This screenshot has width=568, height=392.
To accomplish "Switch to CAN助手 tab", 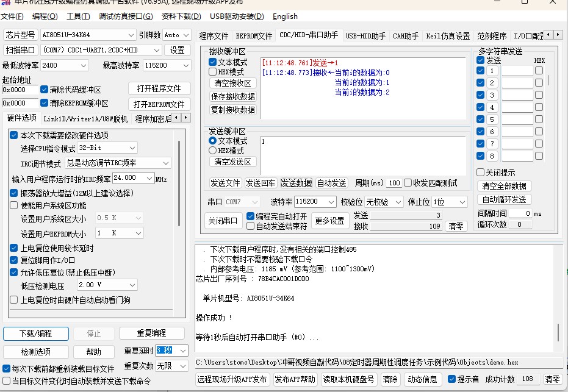I will click(x=406, y=36).
